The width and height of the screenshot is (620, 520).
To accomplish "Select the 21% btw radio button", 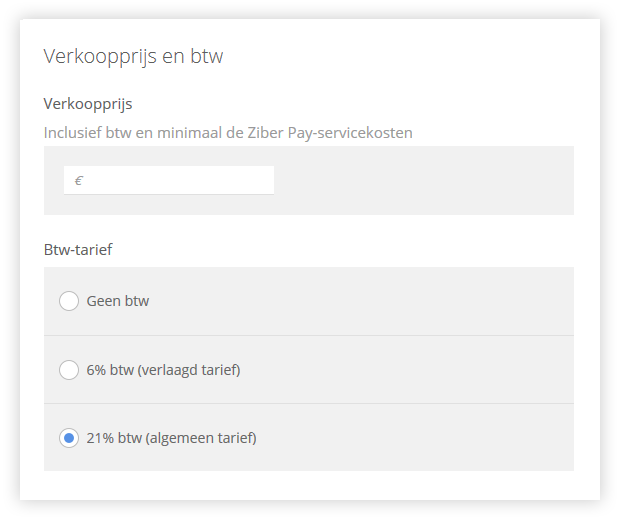I will pos(69,438).
